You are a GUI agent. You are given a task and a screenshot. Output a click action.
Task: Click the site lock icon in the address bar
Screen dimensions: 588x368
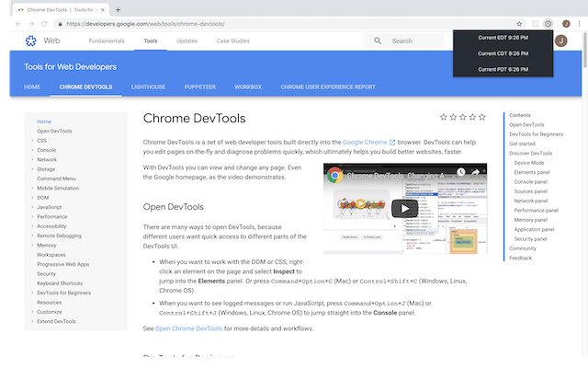click(x=60, y=24)
